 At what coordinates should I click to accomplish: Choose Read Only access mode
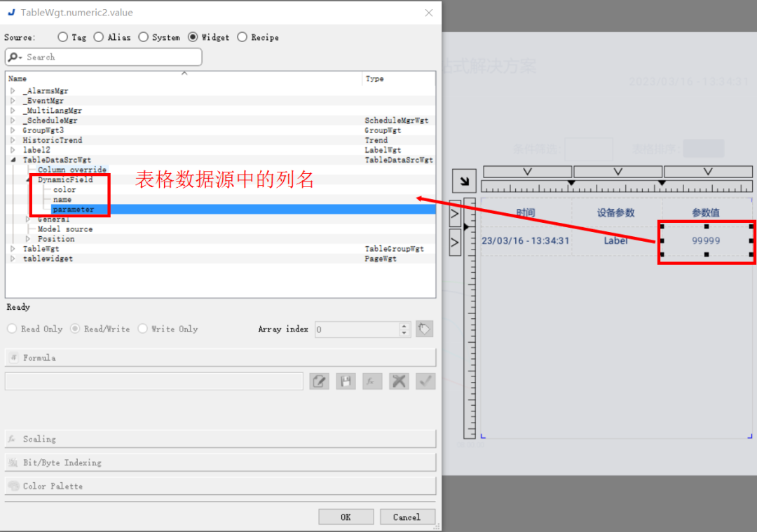12,329
